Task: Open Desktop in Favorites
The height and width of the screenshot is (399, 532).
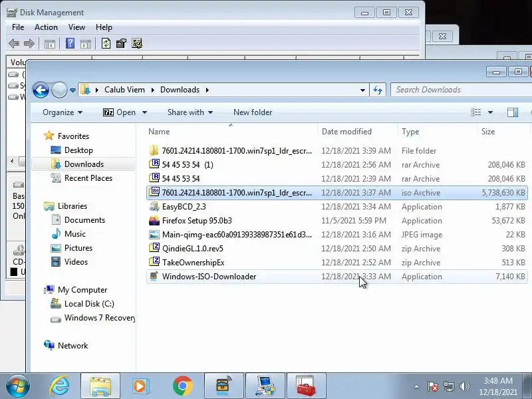Action: click(x=72, y=150)
